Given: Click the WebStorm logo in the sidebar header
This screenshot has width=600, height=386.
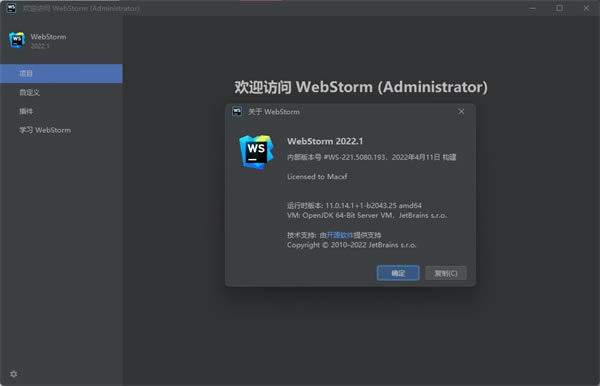Looking at the screenshot, I should (17, 40).
